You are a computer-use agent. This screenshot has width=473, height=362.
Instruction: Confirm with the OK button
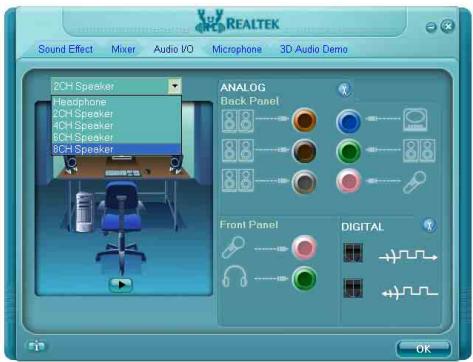pyautogui.click(x=424, y=349)
